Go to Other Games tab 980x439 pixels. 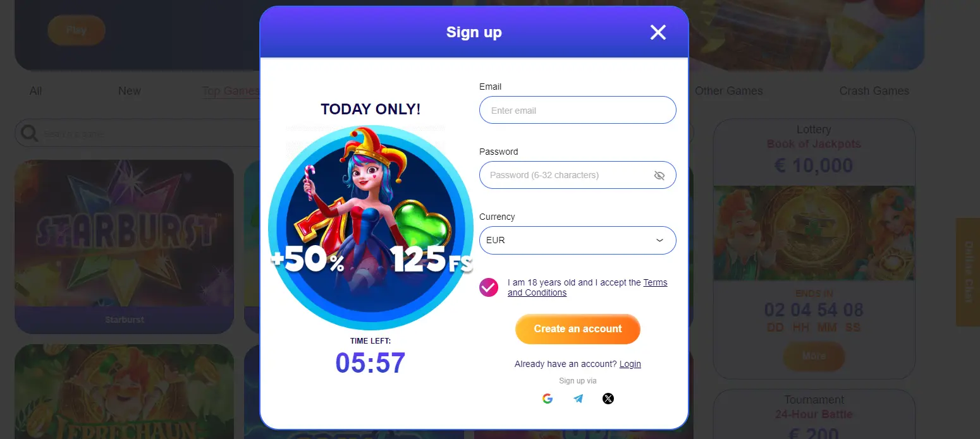point(728,91)
